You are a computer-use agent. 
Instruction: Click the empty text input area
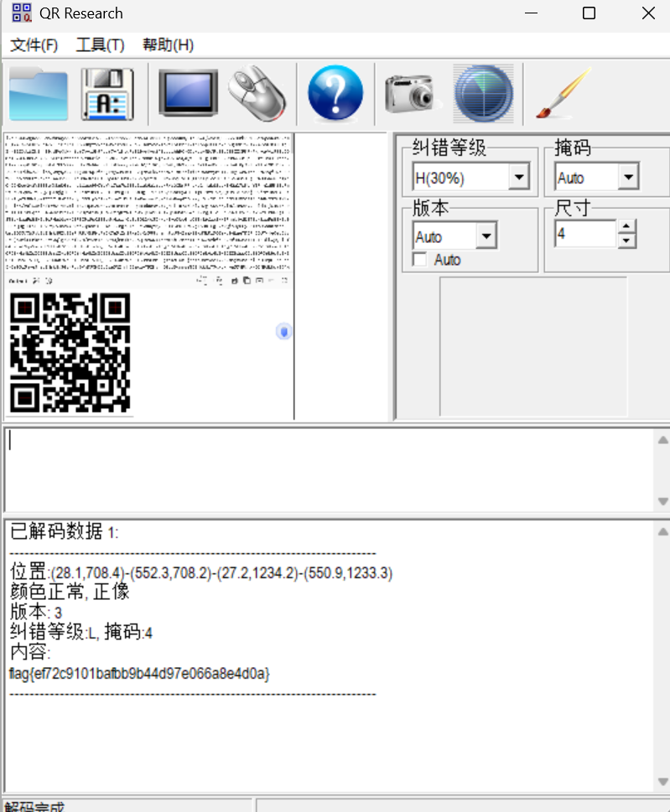(x=330, y=469)
